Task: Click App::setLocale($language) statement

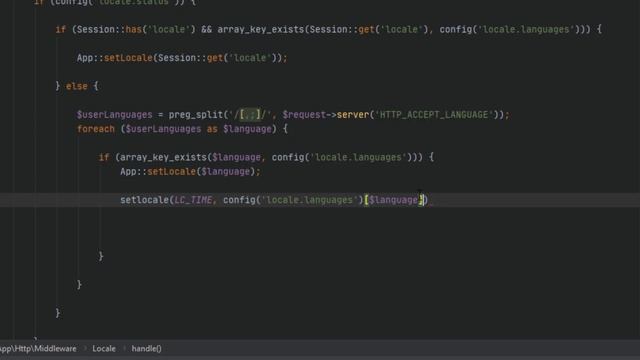Action: pyautogui.click(x=190, y=171)
